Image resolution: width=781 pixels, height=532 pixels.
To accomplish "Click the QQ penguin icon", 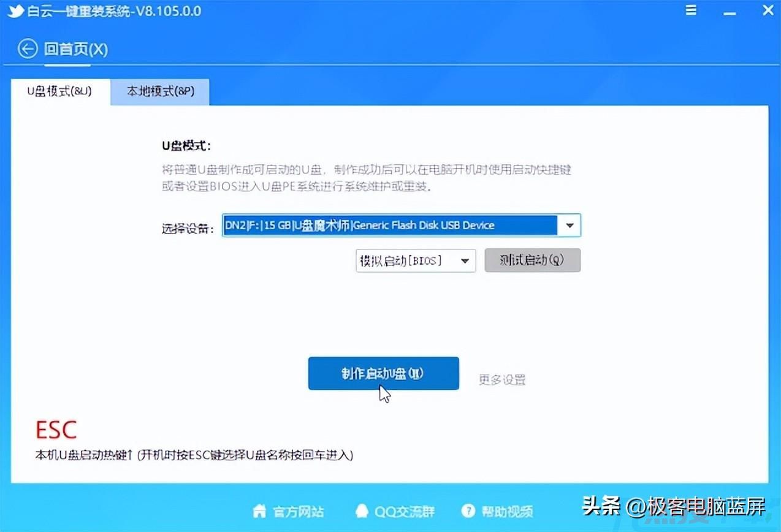I will point(362,511).
